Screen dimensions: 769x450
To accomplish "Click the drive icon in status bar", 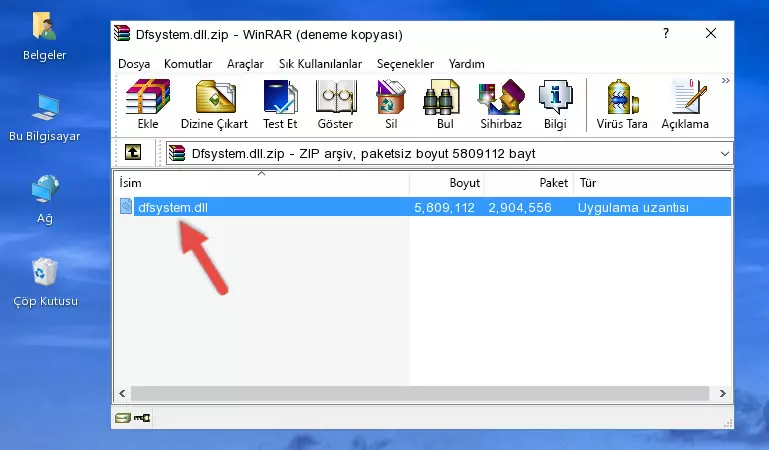I will click(x=123, y=418).
